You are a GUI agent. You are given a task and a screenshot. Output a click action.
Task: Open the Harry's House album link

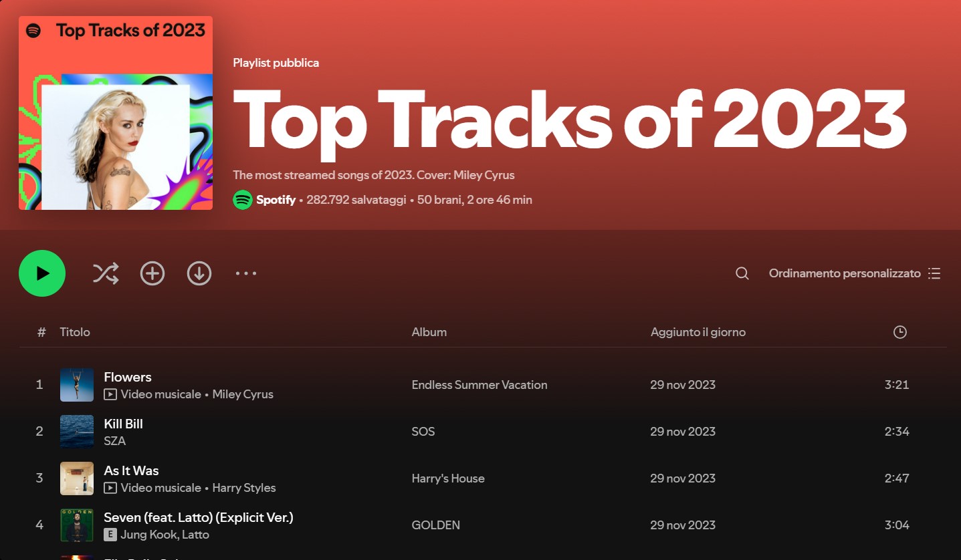448,478
